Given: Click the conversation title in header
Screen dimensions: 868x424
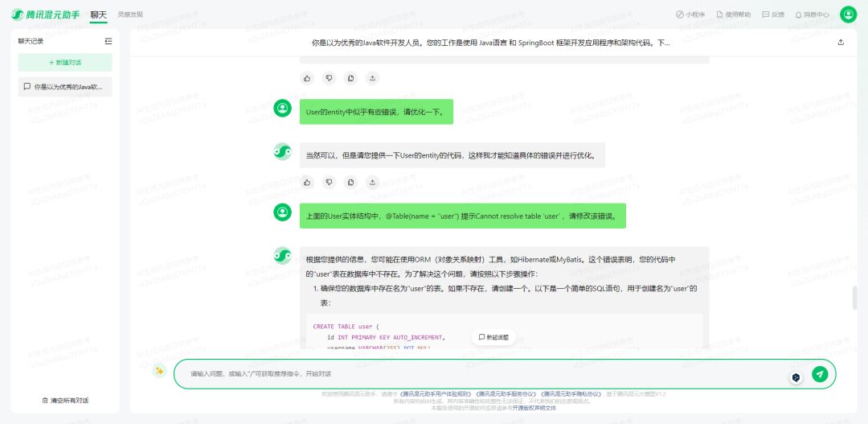Looking at the screenshot, I should pos(491,43).
